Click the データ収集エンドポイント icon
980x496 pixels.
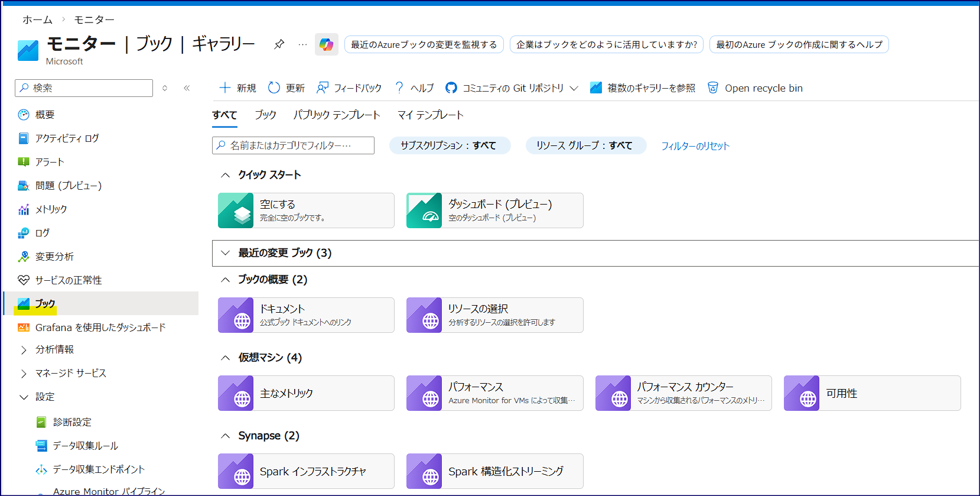41,469
